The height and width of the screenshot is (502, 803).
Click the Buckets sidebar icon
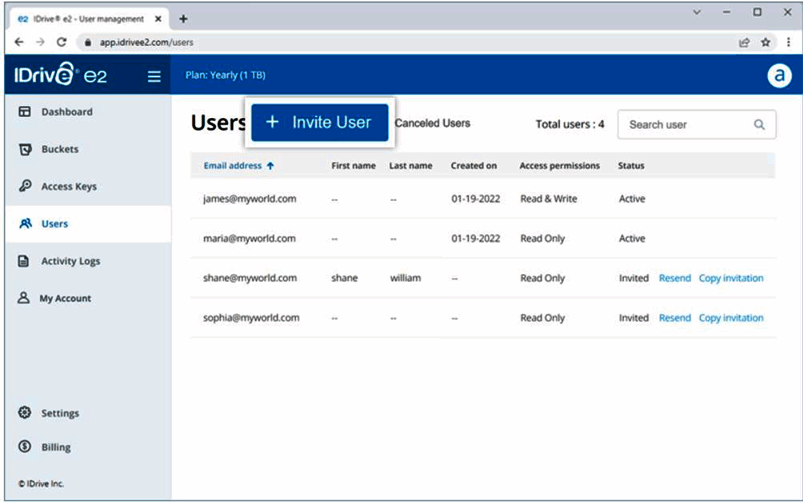point(24,150)
